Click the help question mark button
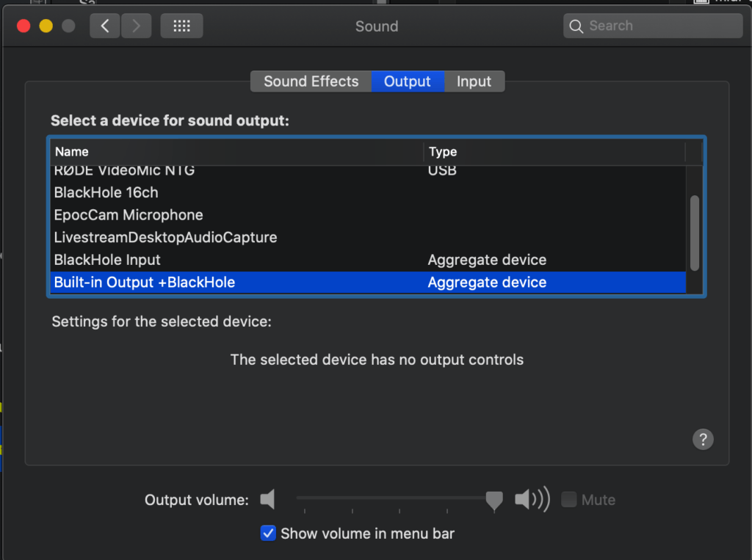This screenshot has width=752, height=560. [703, 439]
